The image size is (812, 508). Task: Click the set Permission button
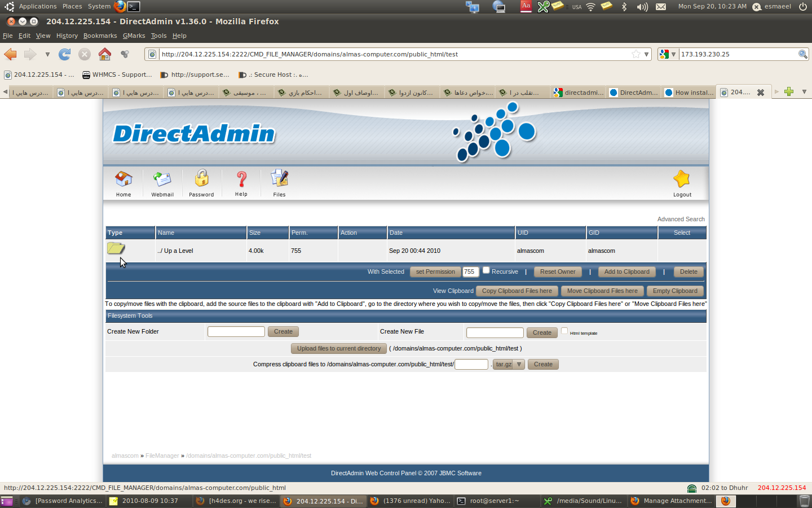435,272
